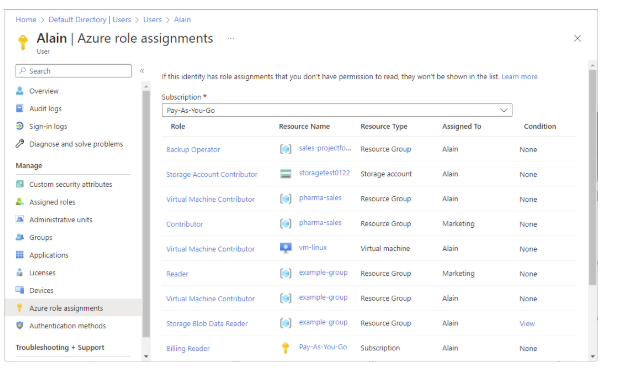This screenshot has width=622, height=379.
Task: Open Audit logs in the sidebar menu
Action: [x=45, y=108]
